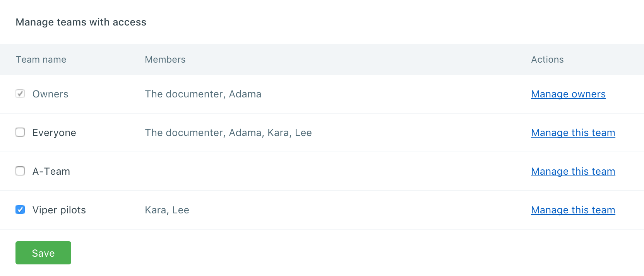Enable access for the A-Team checkbox

coord(20,171)
